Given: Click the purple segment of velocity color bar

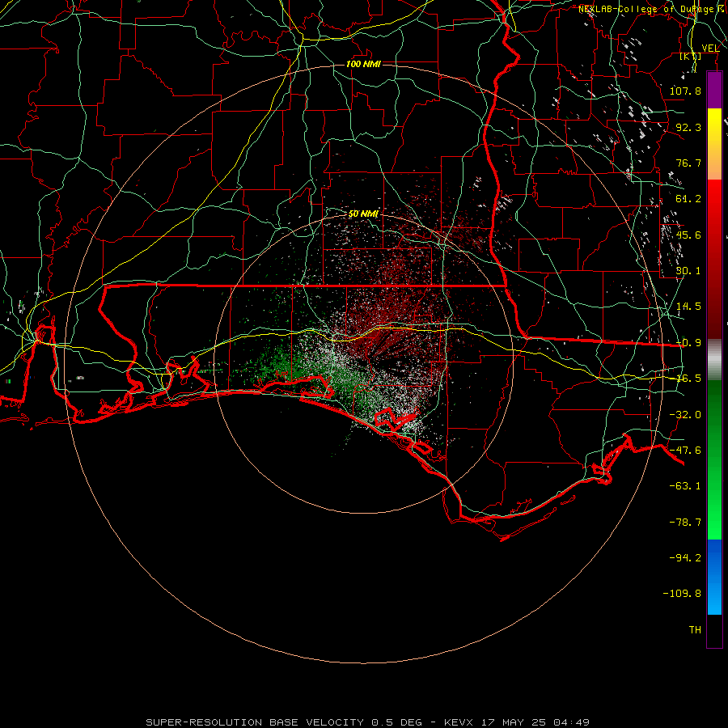Looking at the screenshot, I should tap(714, 91).
